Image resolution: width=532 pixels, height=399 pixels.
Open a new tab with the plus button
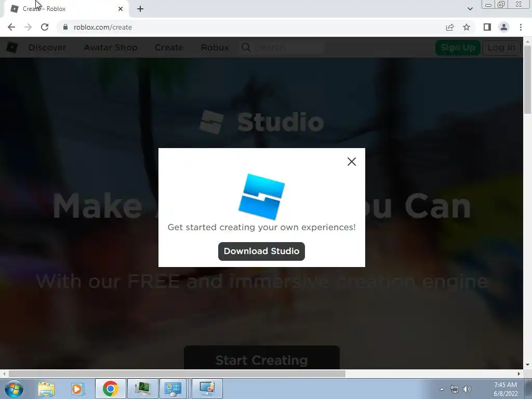pos(140,9)
